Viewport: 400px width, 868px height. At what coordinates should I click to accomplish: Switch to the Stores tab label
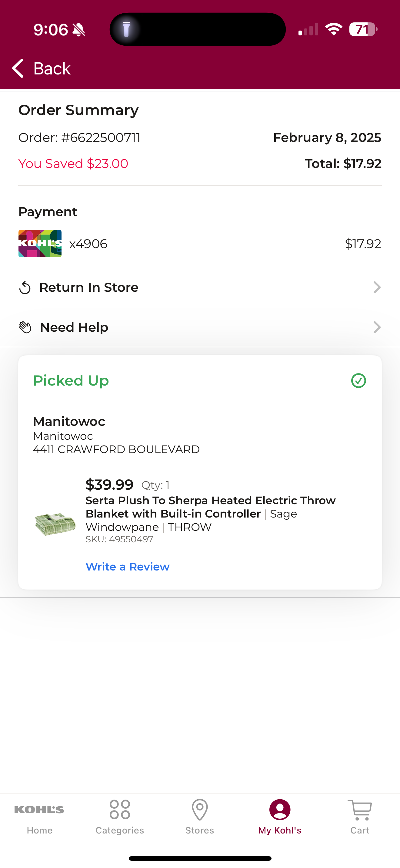200,830
